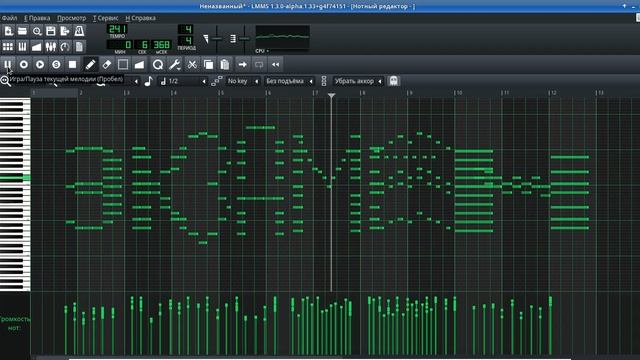Click the tempo display showing 241
The image size is (640, 360).
pos(117,29)
